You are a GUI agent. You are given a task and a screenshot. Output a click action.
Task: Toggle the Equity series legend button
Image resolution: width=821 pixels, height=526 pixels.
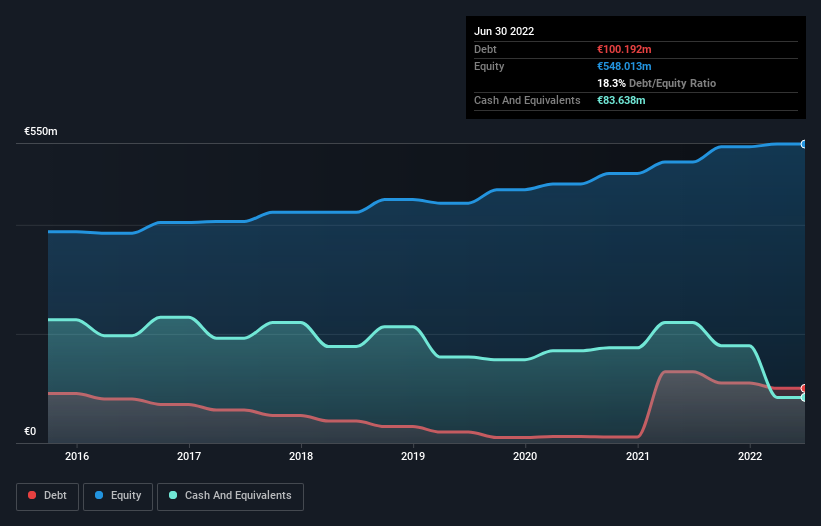point(118,496)
